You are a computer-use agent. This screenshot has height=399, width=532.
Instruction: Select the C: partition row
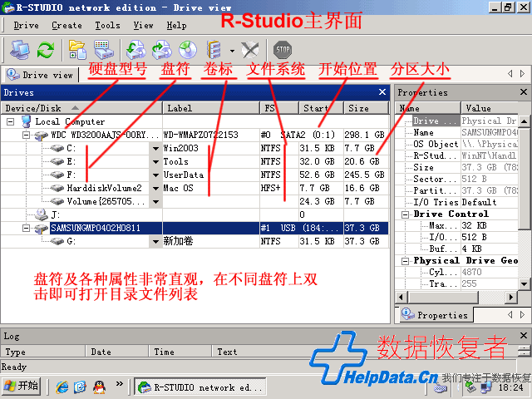195,148
